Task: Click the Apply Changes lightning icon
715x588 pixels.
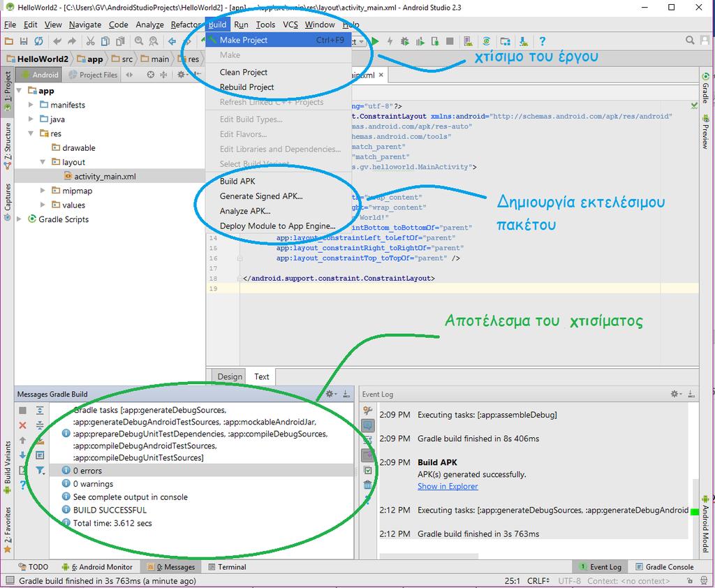Action: [x=390, y=41]
